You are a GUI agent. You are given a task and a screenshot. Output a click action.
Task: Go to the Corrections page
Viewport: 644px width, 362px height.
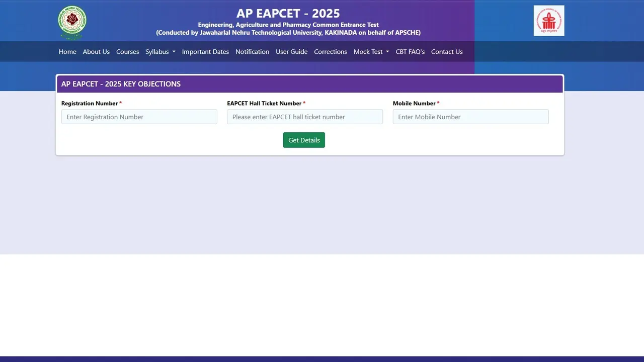click(x=331, y=51)
